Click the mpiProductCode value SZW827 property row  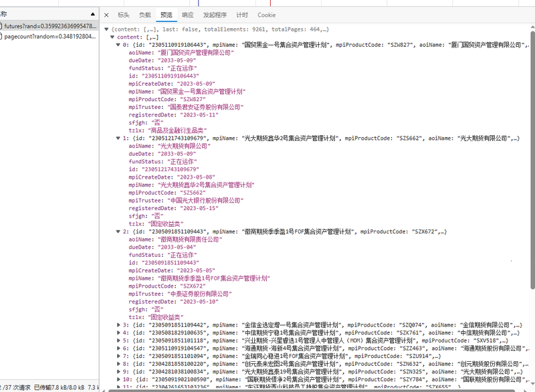tap(167, 99)
